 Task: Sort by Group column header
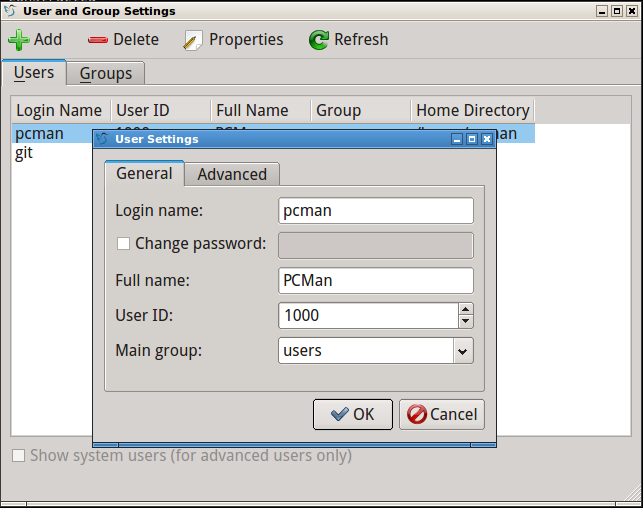(361, 110)
